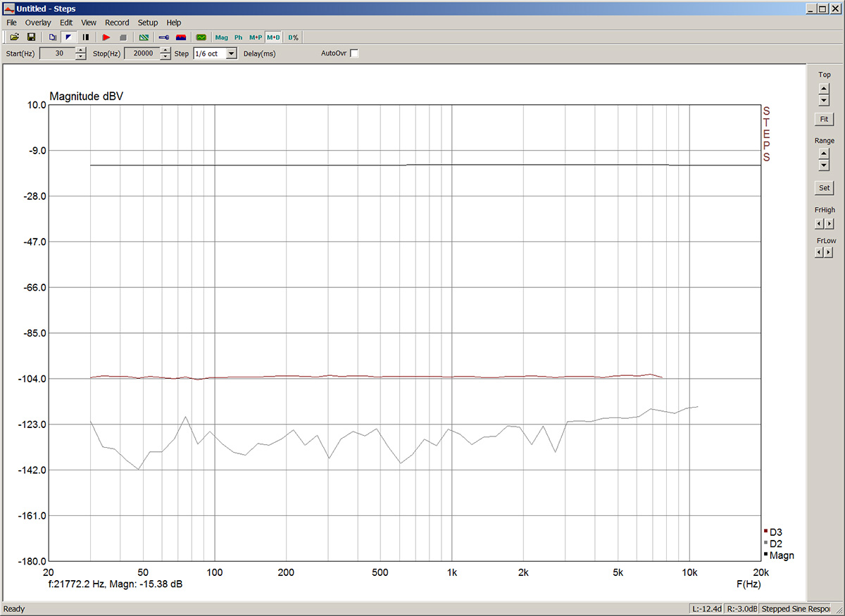Screen dimensions: 845x616
Task: Click the F(Hz) axis label
Action: [748, 584]
